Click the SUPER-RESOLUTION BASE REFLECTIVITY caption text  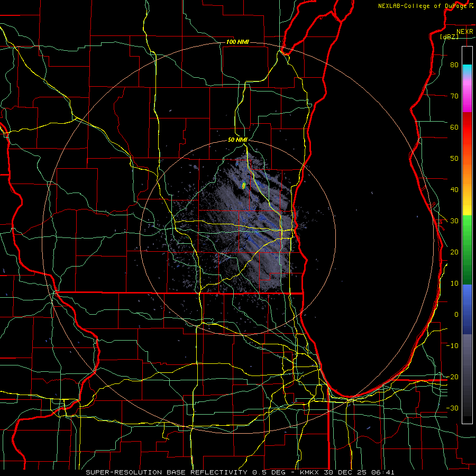(167, 472)
